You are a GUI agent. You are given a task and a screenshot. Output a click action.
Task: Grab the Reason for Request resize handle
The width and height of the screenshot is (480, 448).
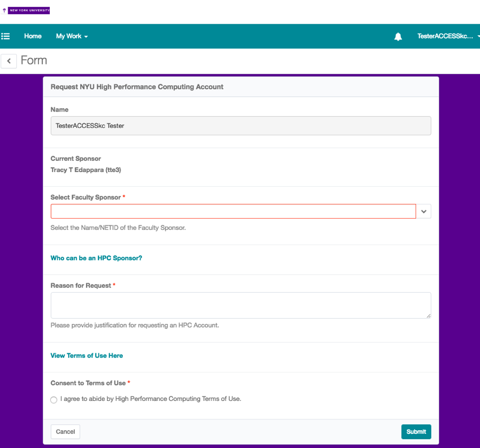(x=428, y=315)
